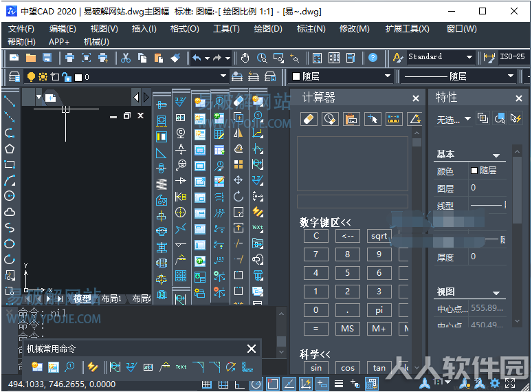Toggle layer 0 on/off light bulb
Viewport: 532px width, 392px height.
31,77
